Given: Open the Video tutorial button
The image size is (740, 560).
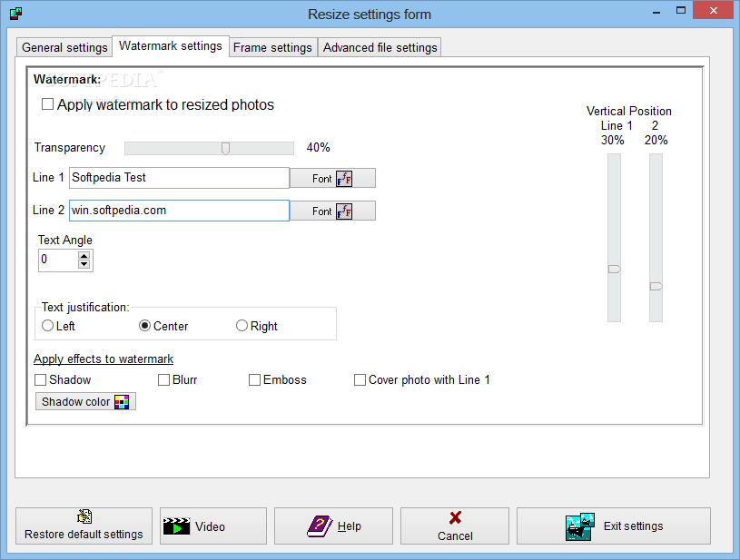Looking at the screenshot, I should tap(213, 526).
